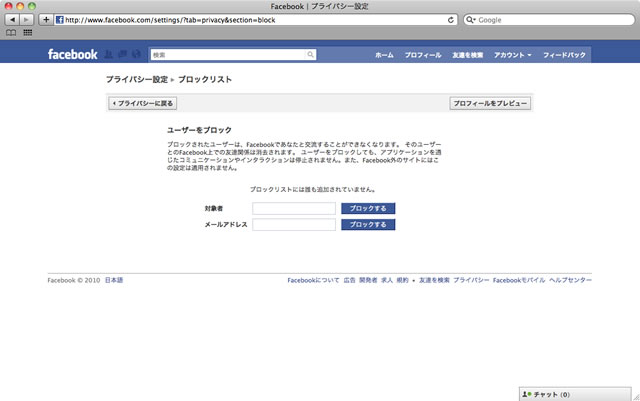Open notifications globe icon in Facebook header
Image resolution: width=640 pixels, height=401 pixels.
pos(136,54)
